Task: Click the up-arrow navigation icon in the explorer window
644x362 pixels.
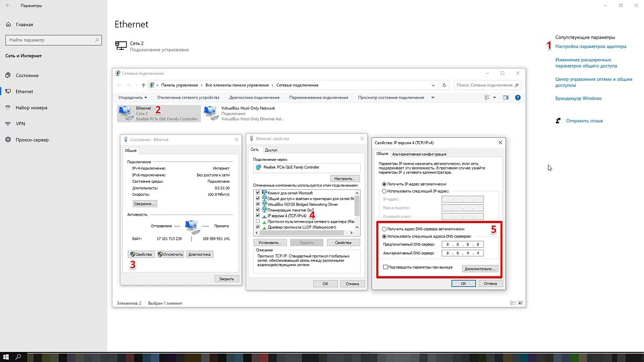Action: 143,85
